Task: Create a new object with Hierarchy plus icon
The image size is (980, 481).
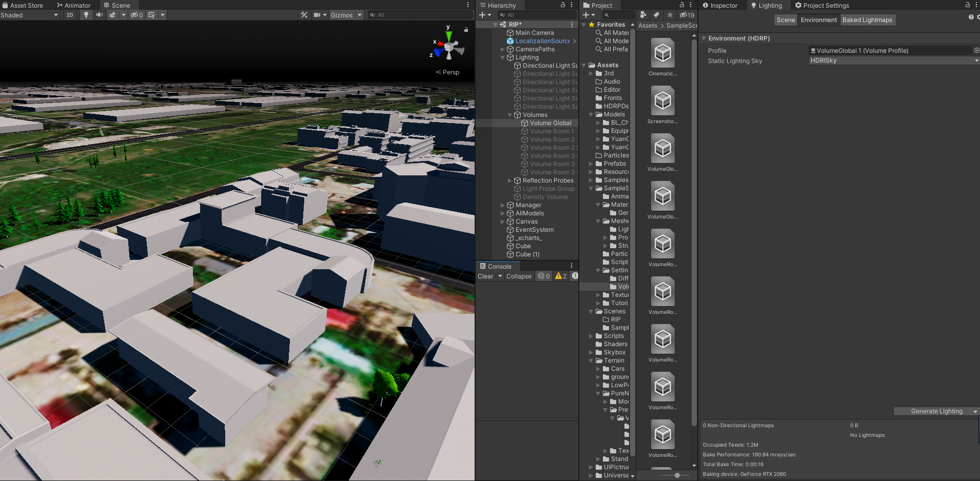Action: pyautogui.click(x=483, y=15)
